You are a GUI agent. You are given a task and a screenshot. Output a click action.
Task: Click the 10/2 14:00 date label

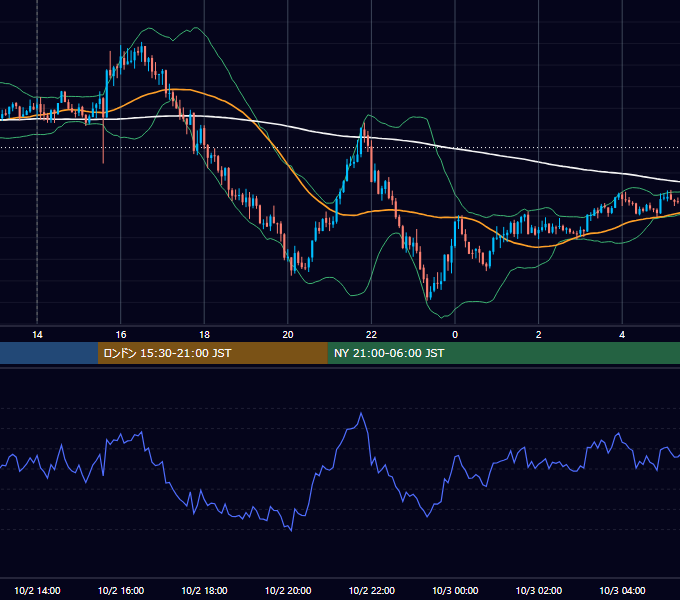click(x=37, y=590)
